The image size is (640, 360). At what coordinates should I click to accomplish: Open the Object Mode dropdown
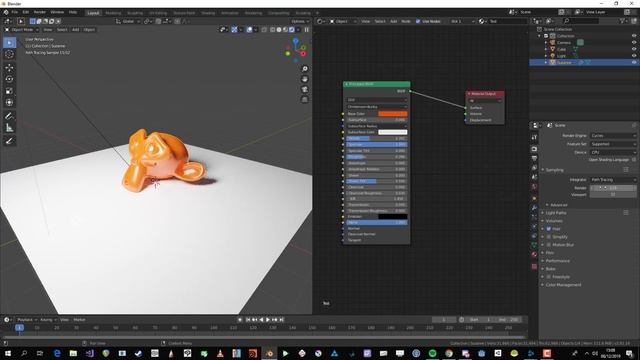22,29
